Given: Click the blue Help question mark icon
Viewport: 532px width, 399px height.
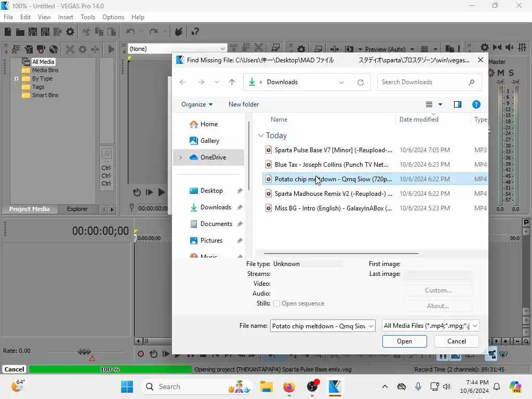Looking at the screenshot, I should click(x=476, y=104).
